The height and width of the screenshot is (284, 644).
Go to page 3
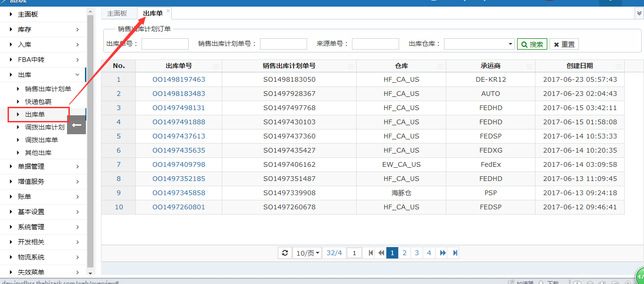coord(417,253)
